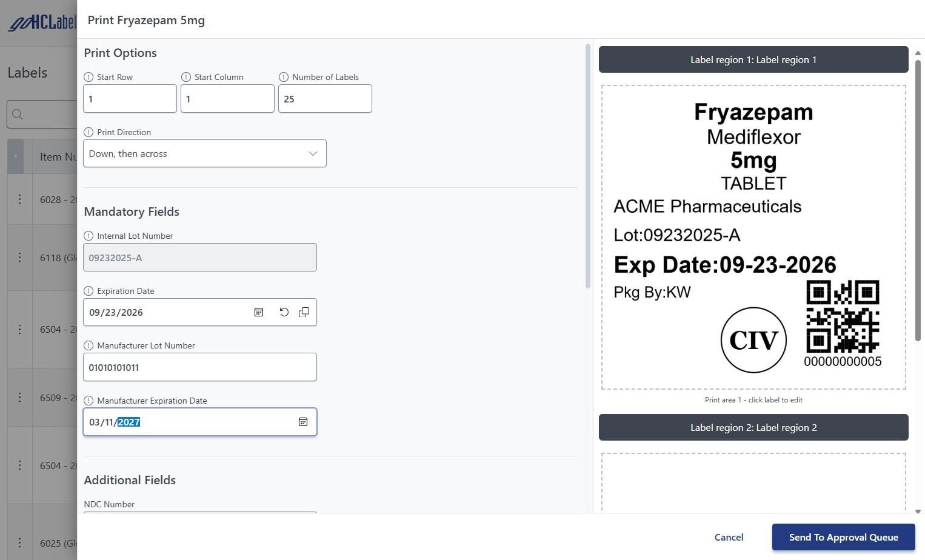Screen dimensions: 925x560
Task: Click the info icon beside Print Direction
Action: [88, 132]
